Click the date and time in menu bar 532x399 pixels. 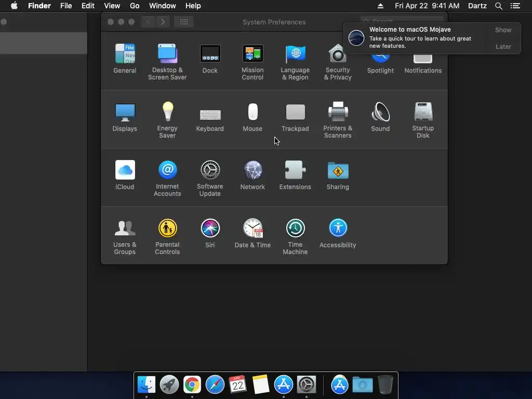click(427, 6)
